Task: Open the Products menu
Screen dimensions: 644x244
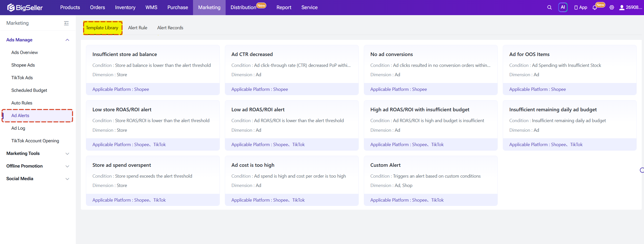Action: (x=70, y=8)
